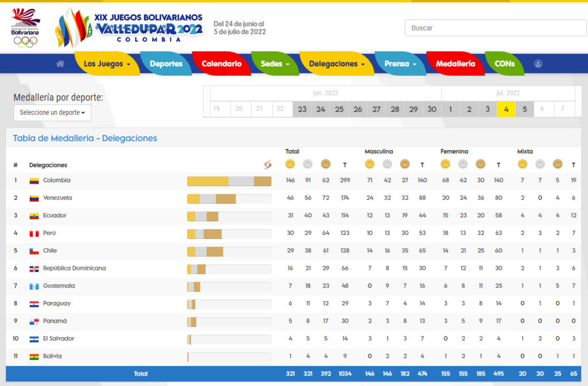This screenshot has width=588, height=386.
Task: Expand the Delegaciones menu
Action: (336, 64)
